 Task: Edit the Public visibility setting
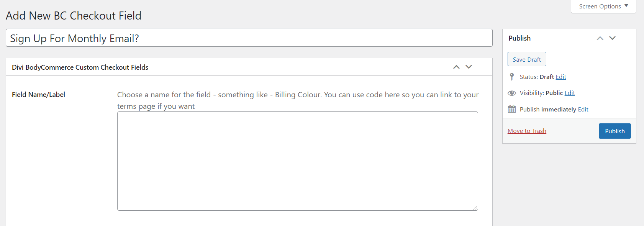coord(570,93)
